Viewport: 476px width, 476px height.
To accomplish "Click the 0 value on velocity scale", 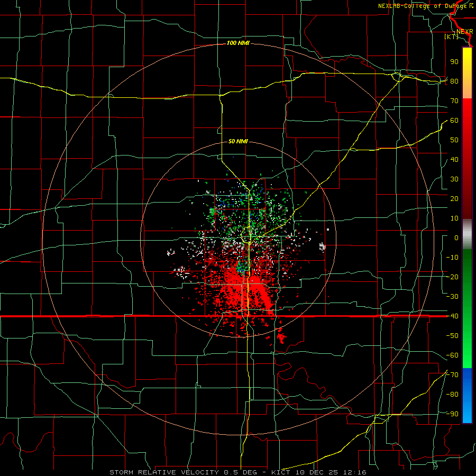I will 456,238.
